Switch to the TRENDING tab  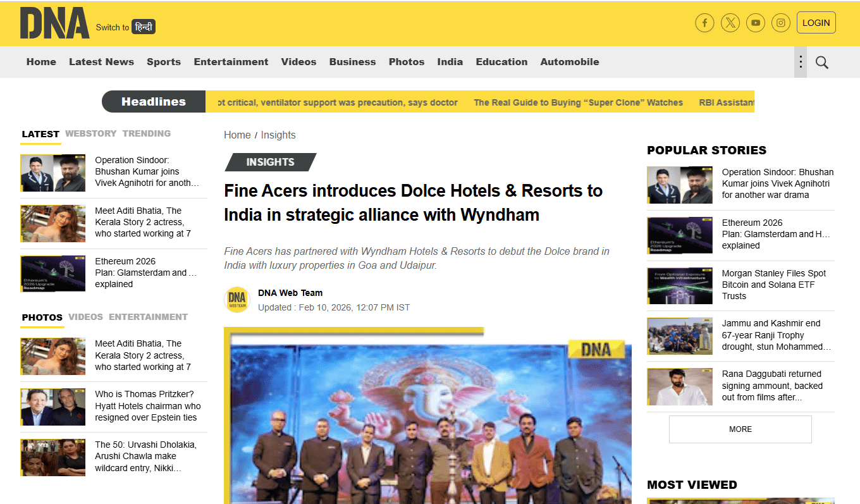click(x=146, y=133)
